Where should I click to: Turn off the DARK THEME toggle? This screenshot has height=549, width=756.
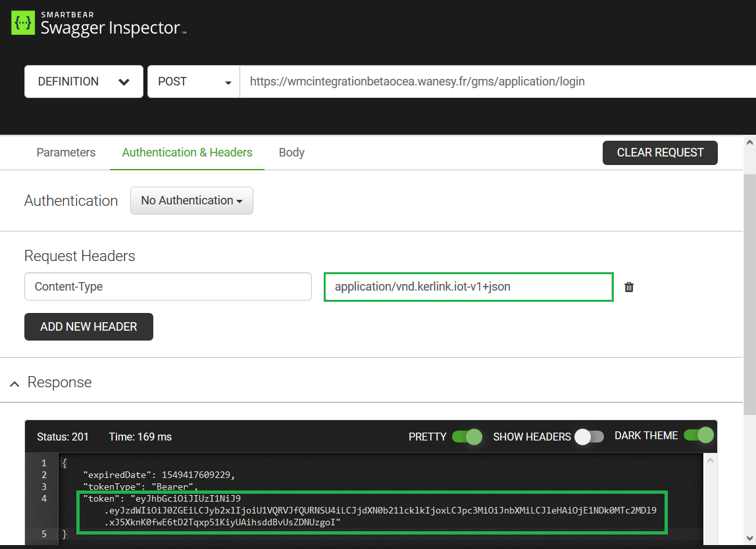[x=698, y=436]
